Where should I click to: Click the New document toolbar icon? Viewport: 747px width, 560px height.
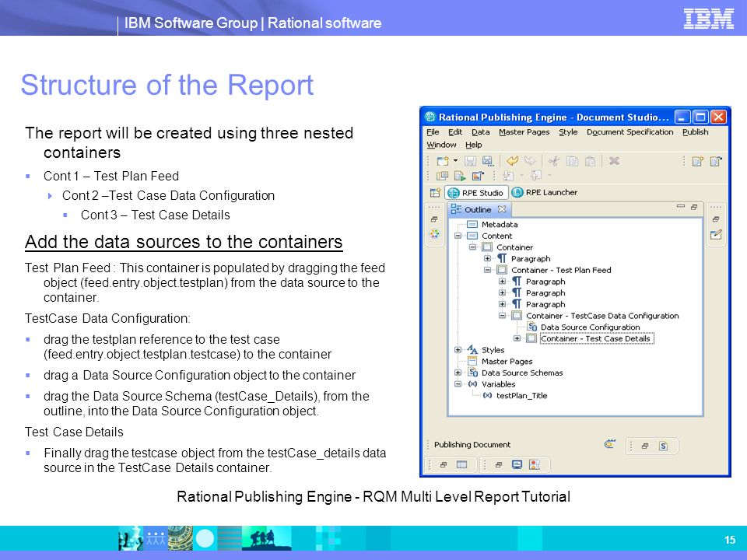click(443, 161)
